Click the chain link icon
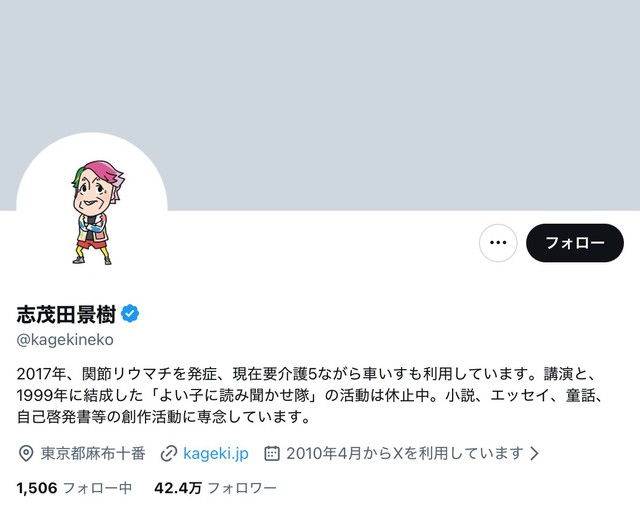Screen dimensions: 640x508 pos(169,453)
